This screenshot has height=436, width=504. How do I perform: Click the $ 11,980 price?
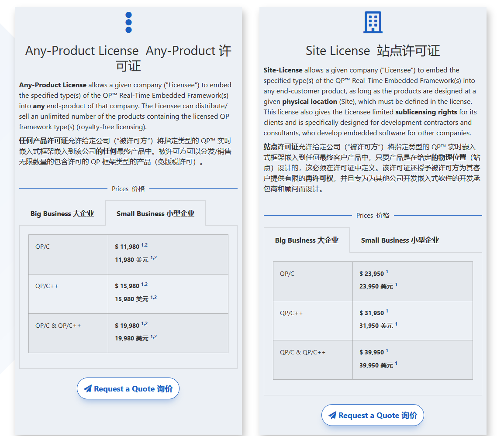pos(127,247)
